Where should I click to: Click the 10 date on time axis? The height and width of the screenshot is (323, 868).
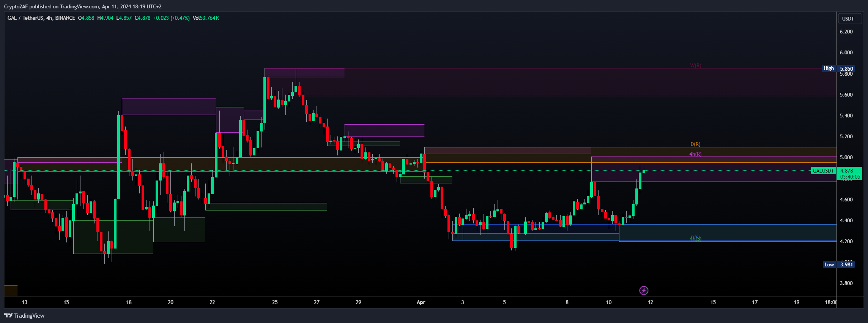(609, 302)
